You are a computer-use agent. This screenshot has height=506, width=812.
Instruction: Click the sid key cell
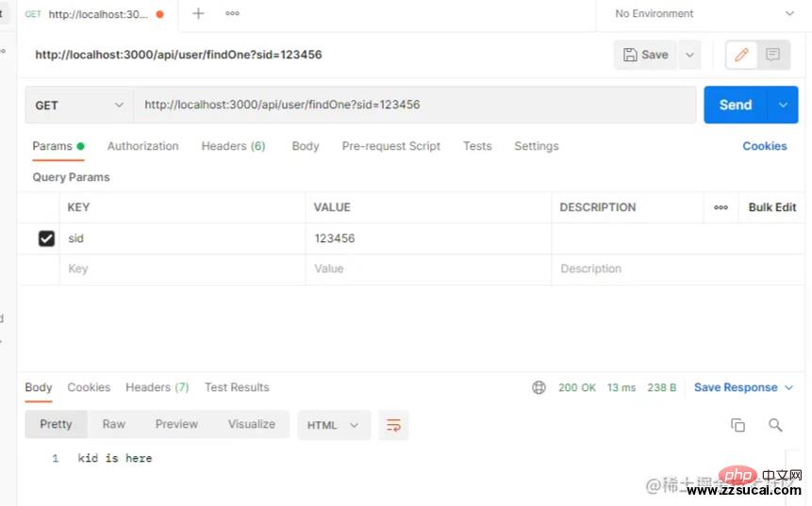click(182, 238)
